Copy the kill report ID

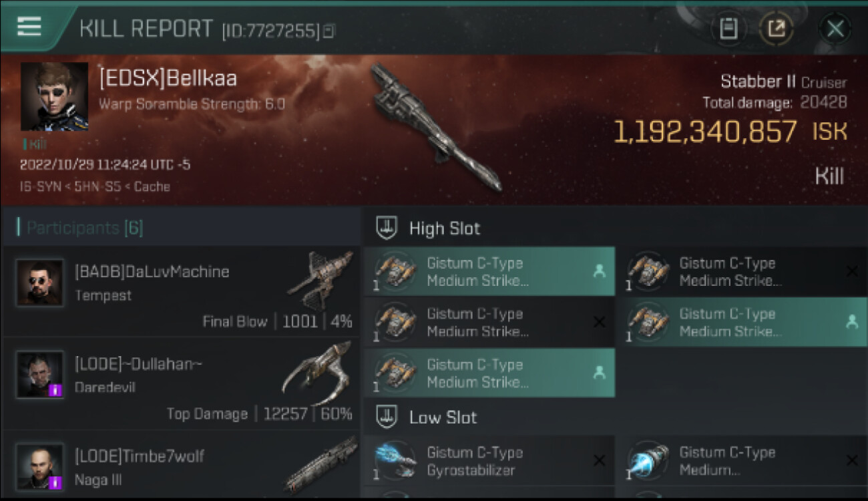pyautogui.click(x=329, y=31)
